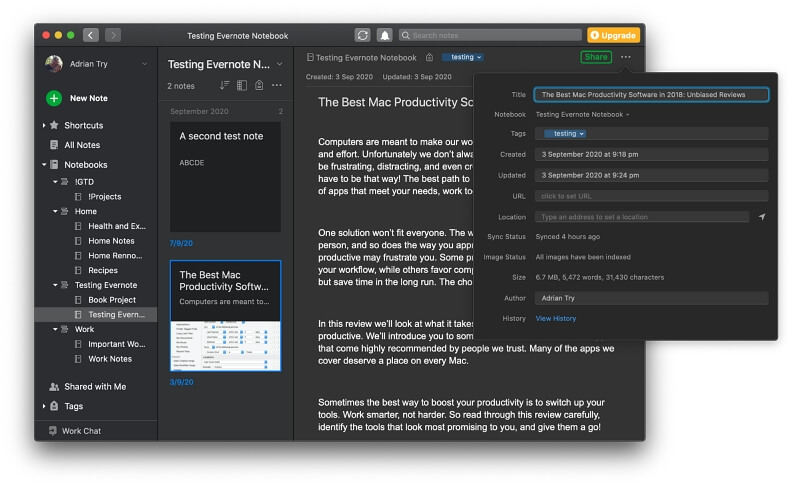The image size is (800, 487).
Task: Select the Important Wo... notebook
Action: click(117, 344)
